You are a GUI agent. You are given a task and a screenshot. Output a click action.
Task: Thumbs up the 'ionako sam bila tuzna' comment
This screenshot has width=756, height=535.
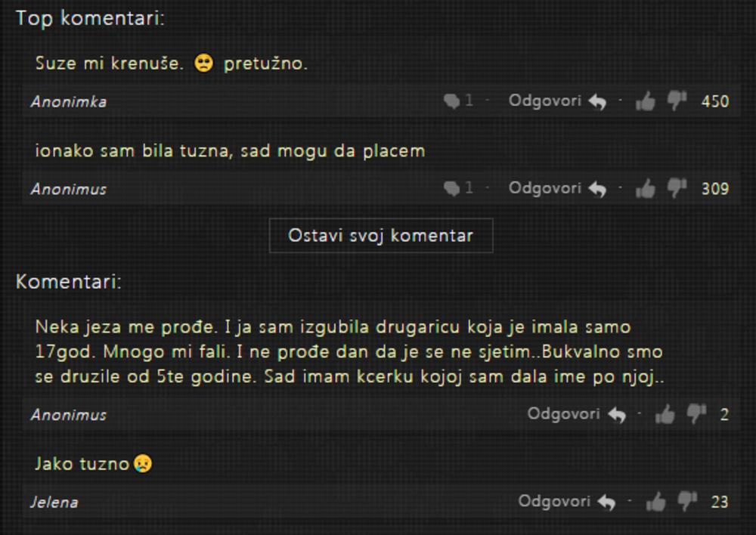click(x=646, y=188)
